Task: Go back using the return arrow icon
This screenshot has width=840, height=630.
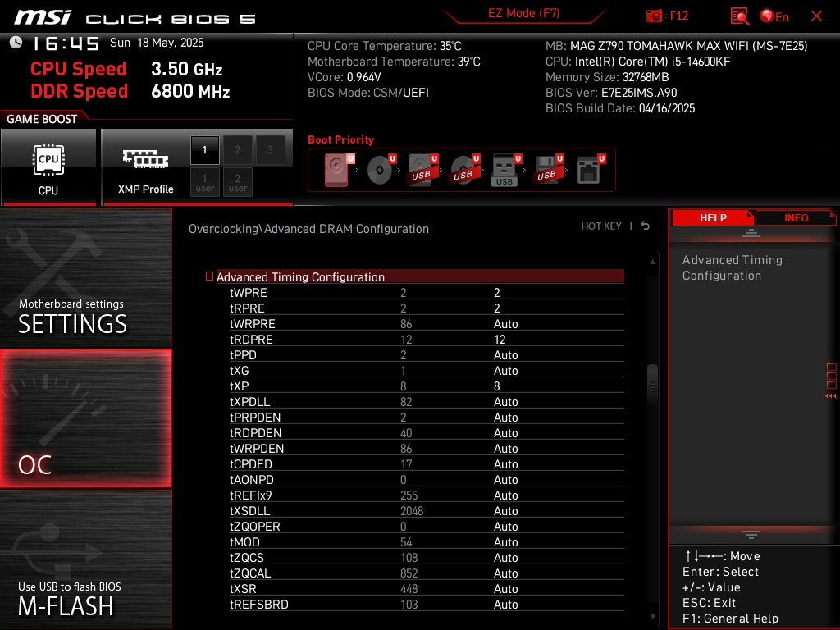Action: tap(646, 226)
